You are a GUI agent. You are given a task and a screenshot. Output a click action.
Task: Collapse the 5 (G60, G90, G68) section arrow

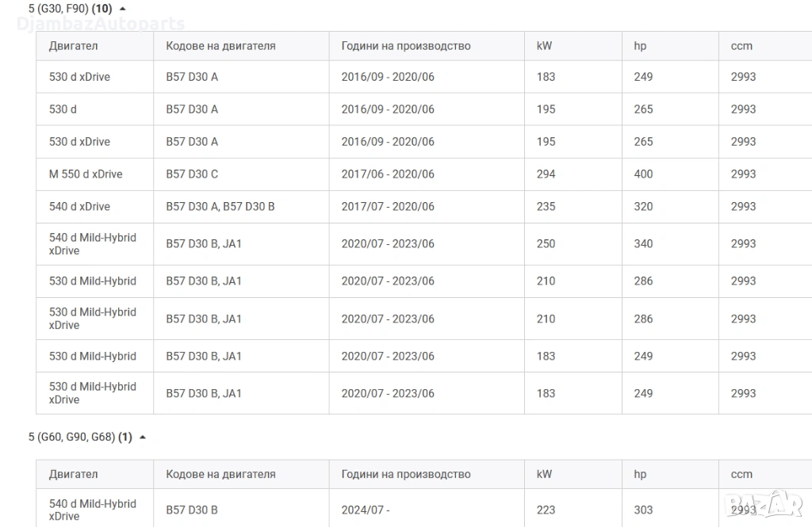[x=143, y=437]
